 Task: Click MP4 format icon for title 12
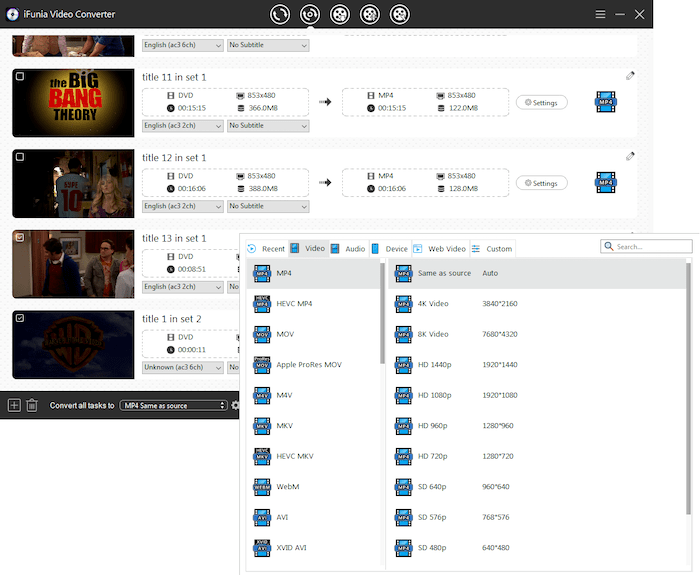(604, 183)
